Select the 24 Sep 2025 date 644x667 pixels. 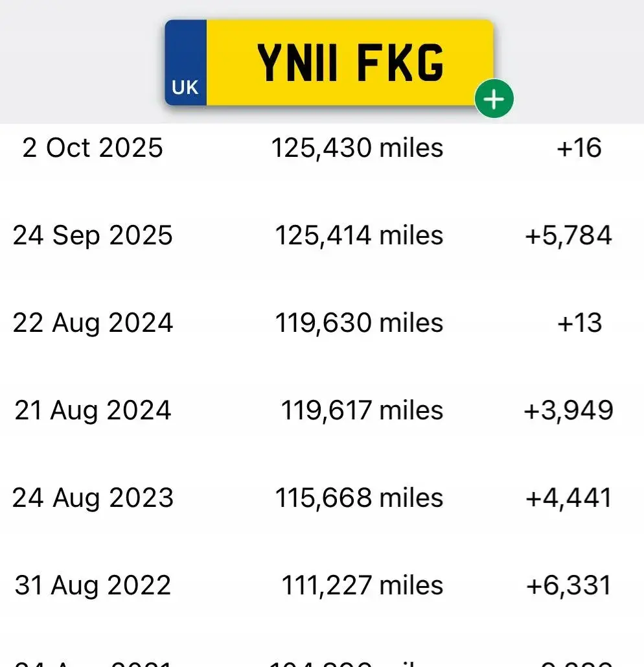pos(92,236)
